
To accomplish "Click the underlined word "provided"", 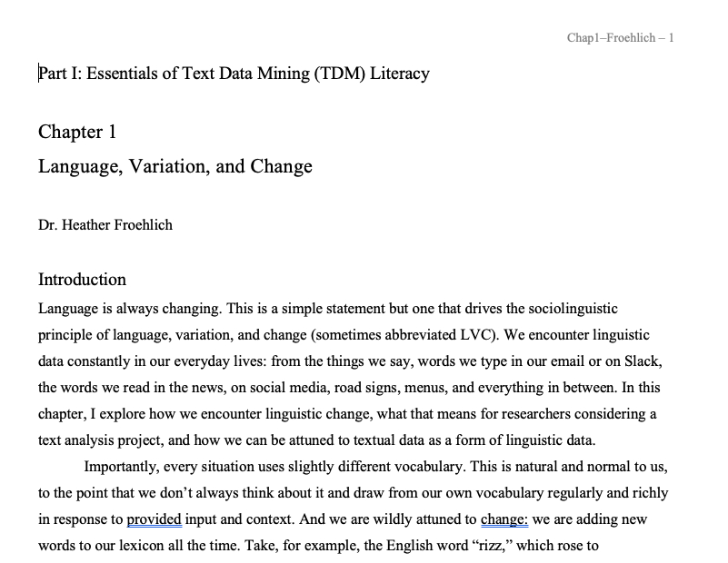I will 155,520.
